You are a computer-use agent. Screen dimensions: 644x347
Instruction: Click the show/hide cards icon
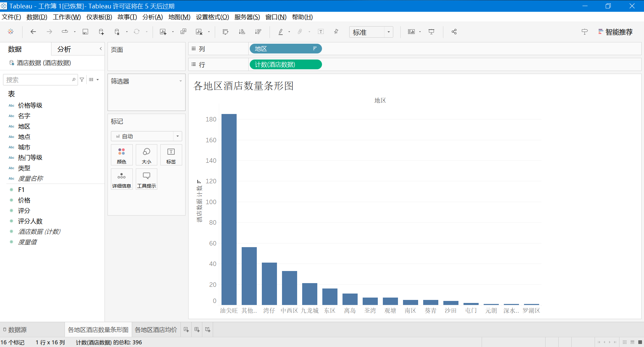tap(411, 32)
